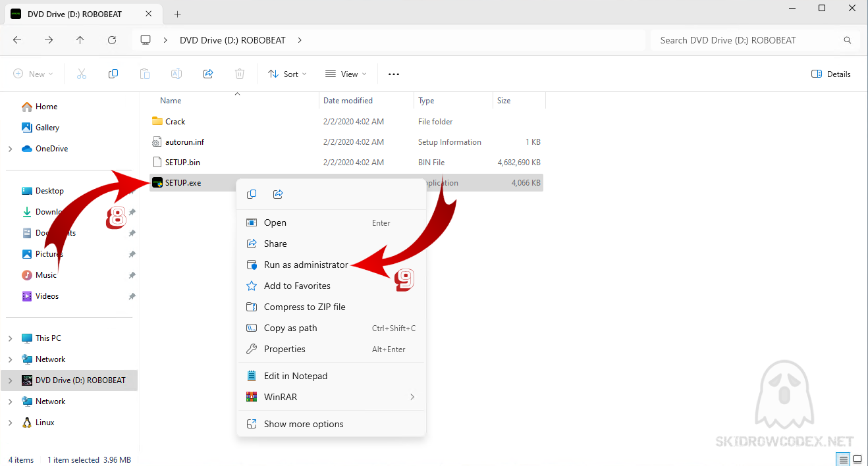This screenshot has width=868, height=466.
Task: Choose Copy as path
Action: tap(331, 328)
